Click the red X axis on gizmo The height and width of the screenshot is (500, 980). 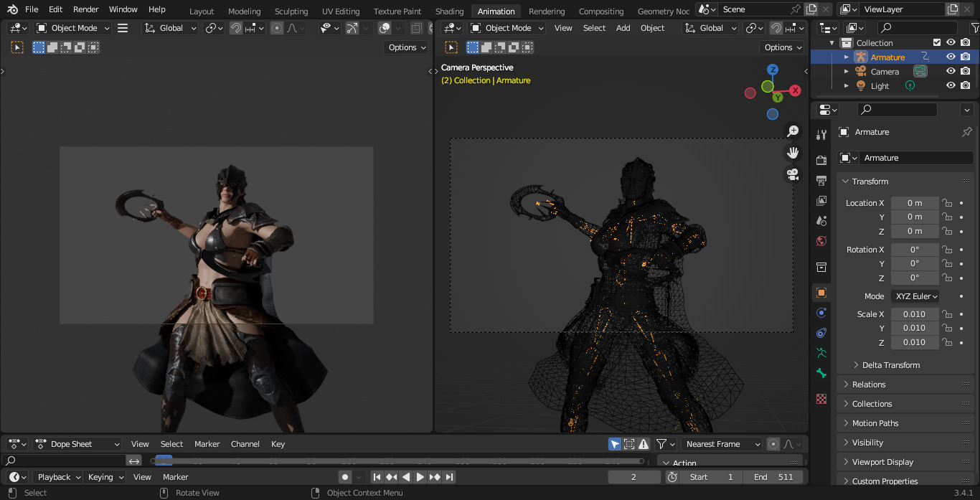pyautogui.click(x=795, y=90)
